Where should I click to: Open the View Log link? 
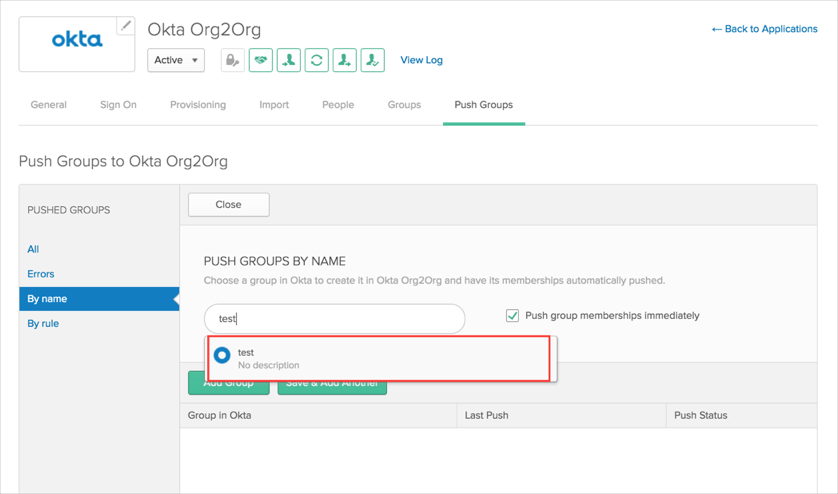[x=421, y=60]
